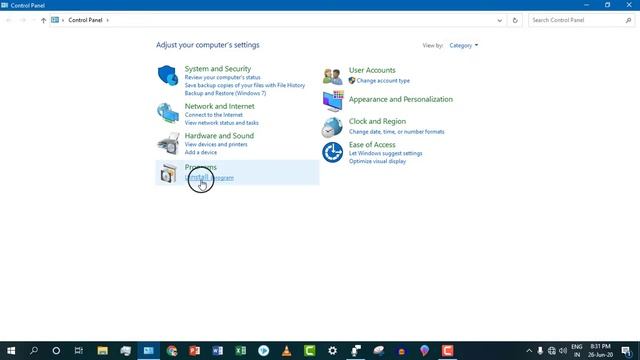
Task: Open the Hardware and Sound printer icon
Action: coord(168,143)
